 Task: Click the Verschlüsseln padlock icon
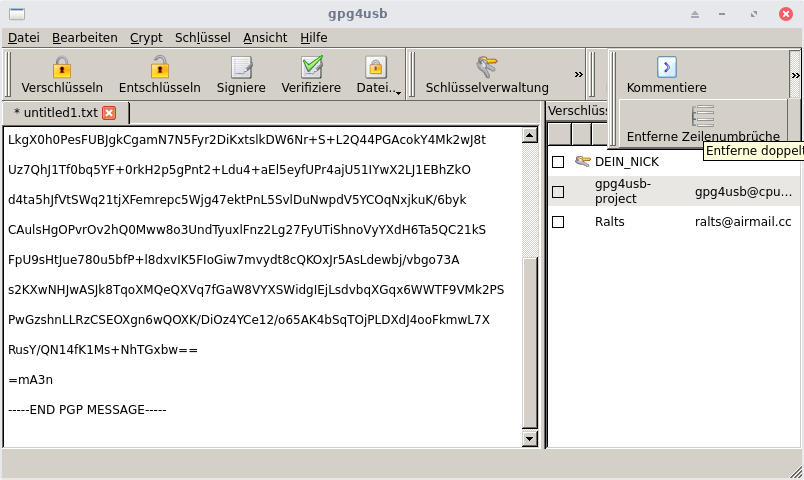coord(62,67)
